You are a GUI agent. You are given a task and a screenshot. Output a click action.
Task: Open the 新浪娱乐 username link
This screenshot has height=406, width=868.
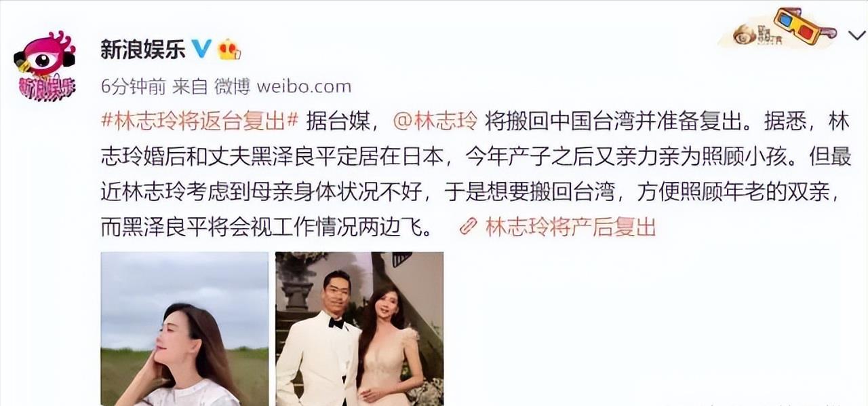[143, 49]
